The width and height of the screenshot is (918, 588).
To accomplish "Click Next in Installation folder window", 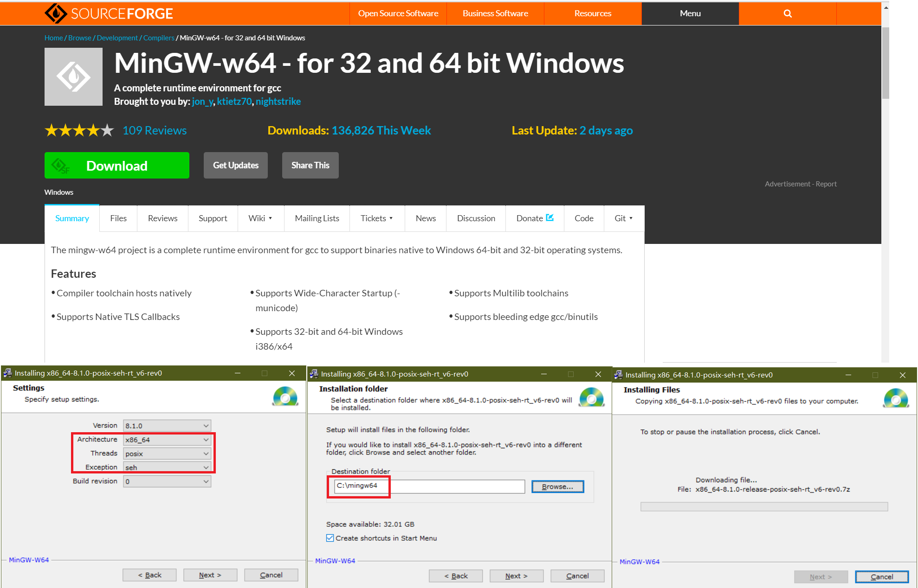I will tap(517, 576).
